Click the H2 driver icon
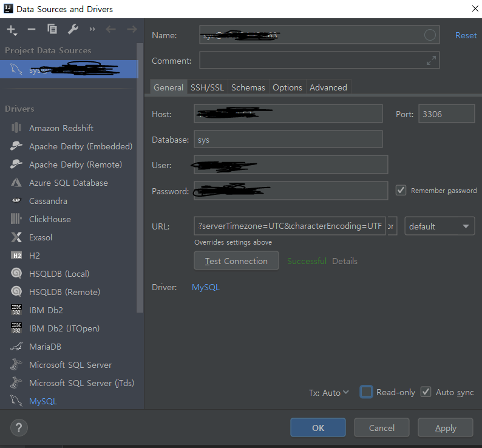The image size is (482, 448). (16, 255)
